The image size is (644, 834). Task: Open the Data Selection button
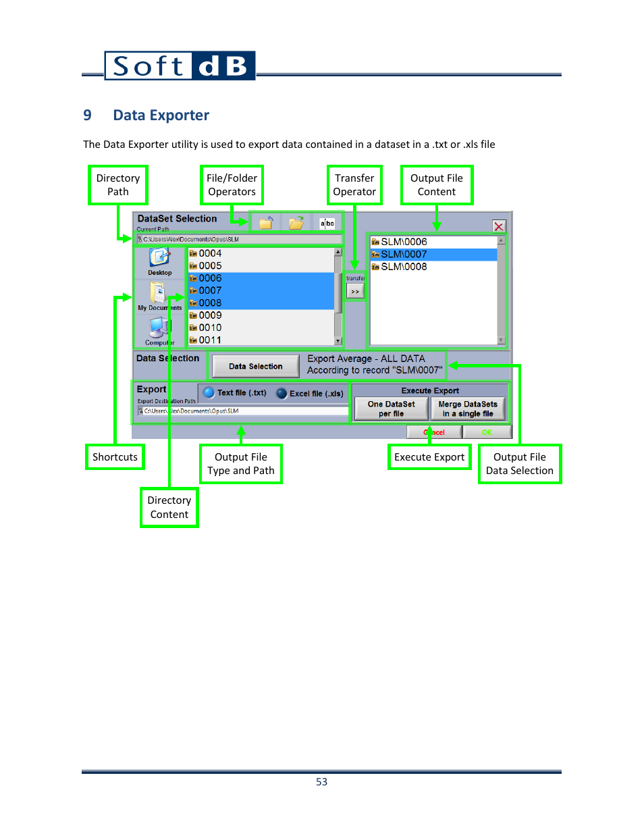point(256,366)
